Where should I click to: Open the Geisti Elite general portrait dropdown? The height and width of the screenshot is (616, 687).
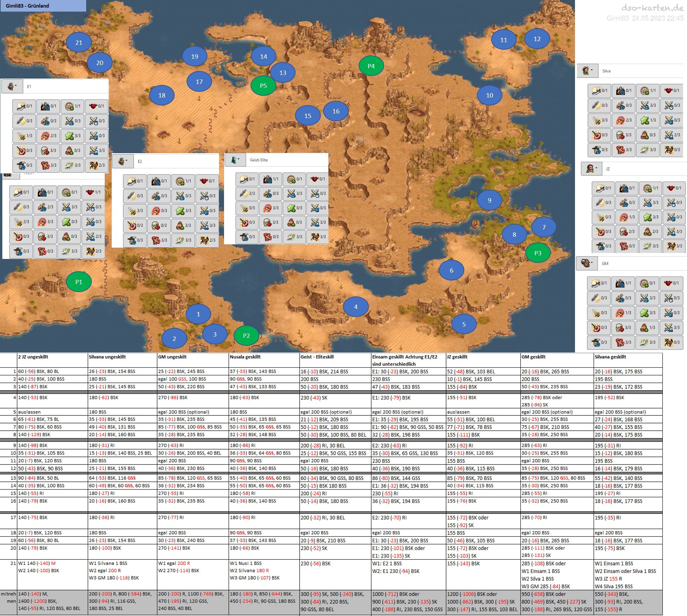pos(235,160)
